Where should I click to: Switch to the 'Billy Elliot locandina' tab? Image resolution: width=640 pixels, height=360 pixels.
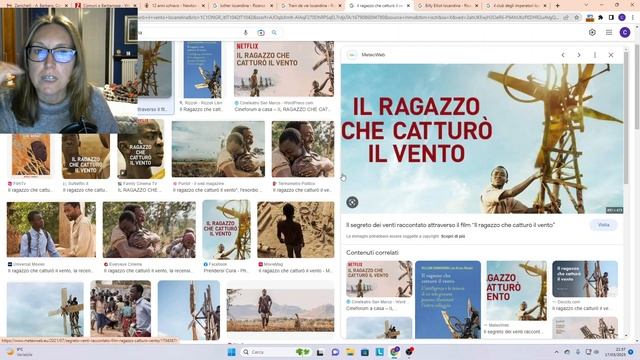pos(447,6)
